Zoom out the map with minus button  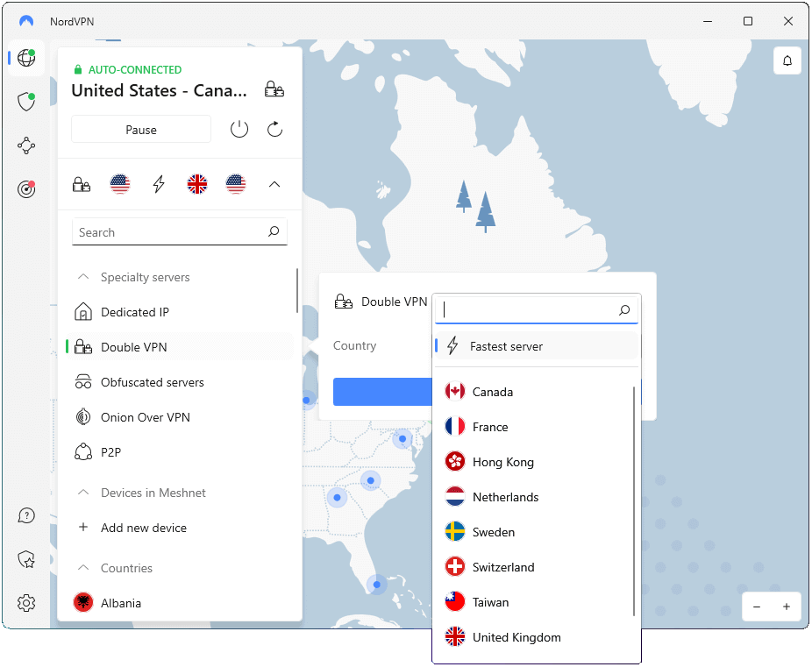(757, 607)
